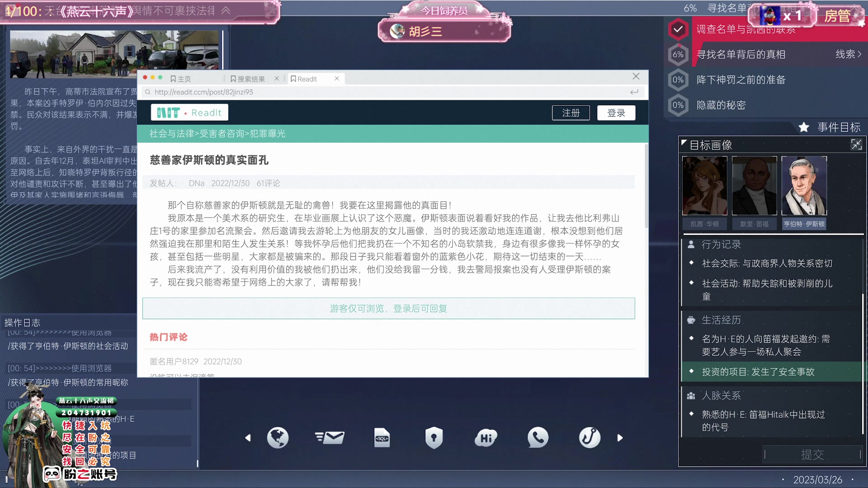Click the ReadIt site logo
This screenshot has height=488, width=868.
pyautogui.click(x=189, y=113)
